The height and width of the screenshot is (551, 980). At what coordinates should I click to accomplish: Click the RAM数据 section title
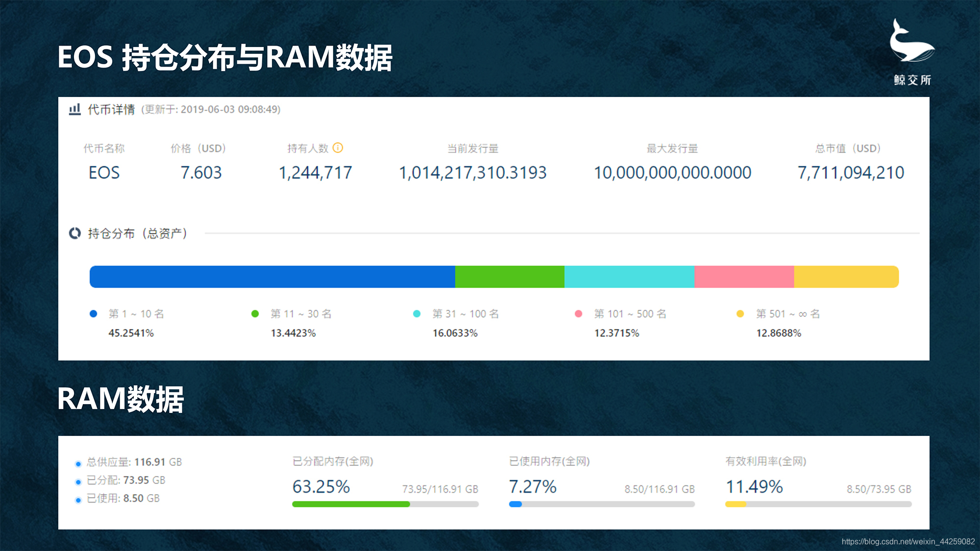(x=121, y=399)
